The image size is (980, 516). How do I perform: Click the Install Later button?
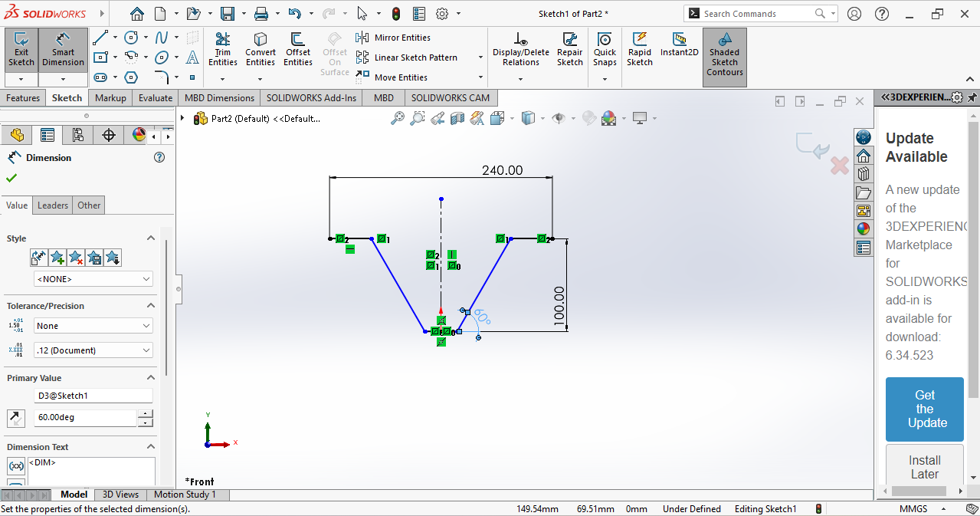(x=925, y=467)
